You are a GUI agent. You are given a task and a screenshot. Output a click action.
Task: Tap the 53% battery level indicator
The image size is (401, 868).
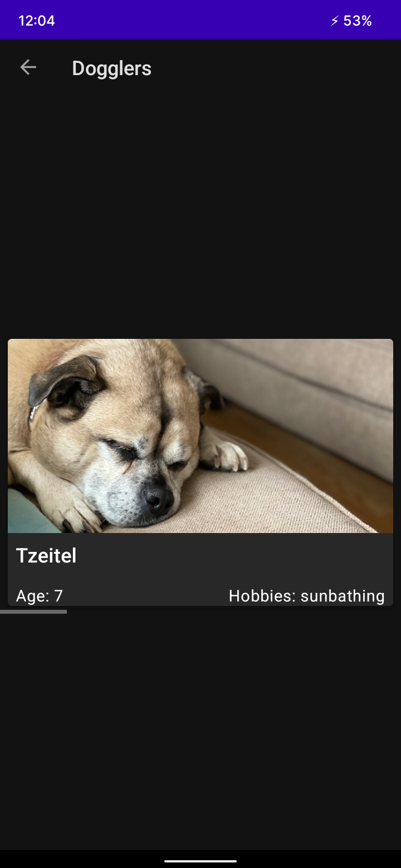coord(358,21)
